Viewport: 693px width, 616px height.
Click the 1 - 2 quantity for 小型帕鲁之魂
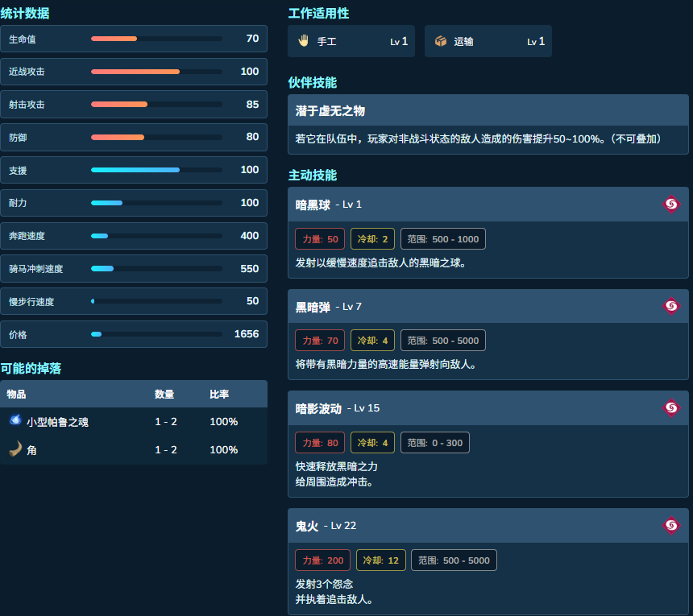[166, 422]
